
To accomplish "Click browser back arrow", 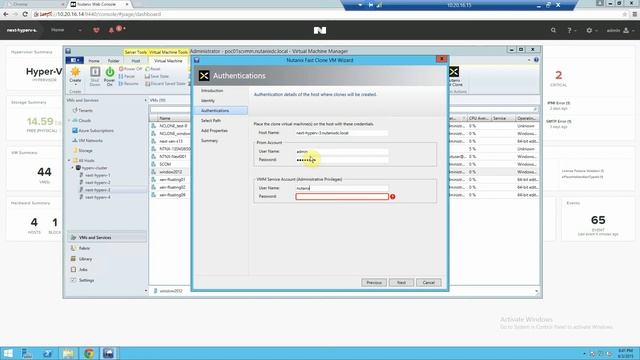I will [x=6, y=14].
